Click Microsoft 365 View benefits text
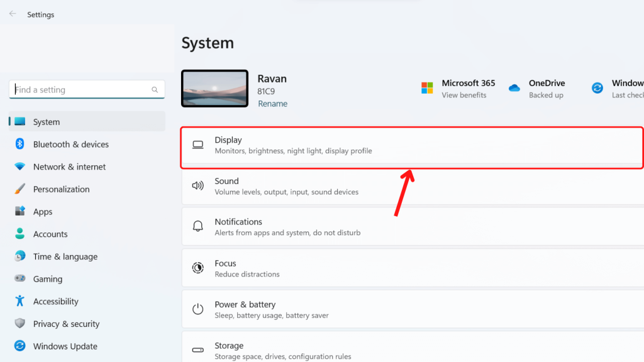The image size is (644, 362). (464, 96)
